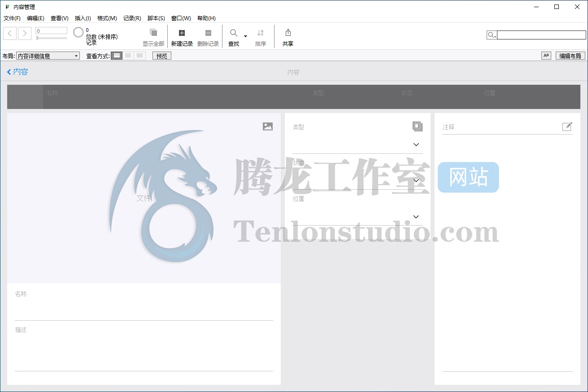Click the Find (查找) magnifier icon

234,33
